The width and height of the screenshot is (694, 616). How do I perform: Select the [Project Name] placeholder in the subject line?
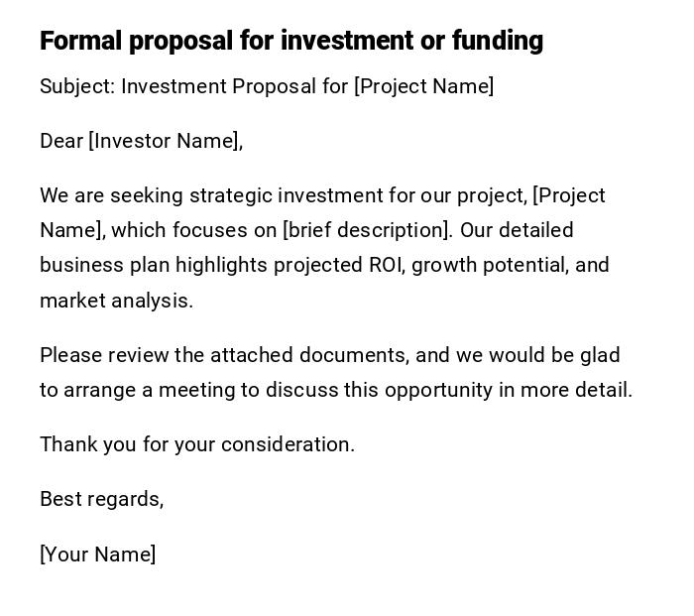(x=423, y=86)
